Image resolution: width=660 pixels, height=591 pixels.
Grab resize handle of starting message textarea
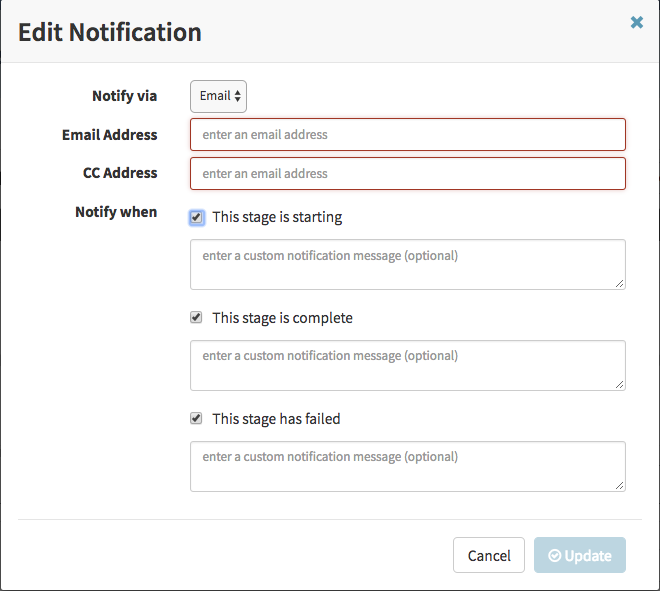point(620,284)
